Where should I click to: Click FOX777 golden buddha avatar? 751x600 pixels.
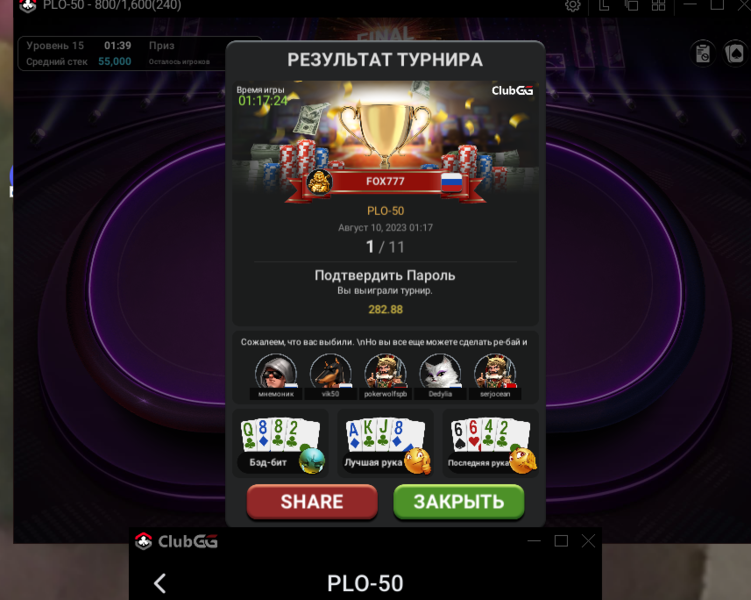point(319,182)
